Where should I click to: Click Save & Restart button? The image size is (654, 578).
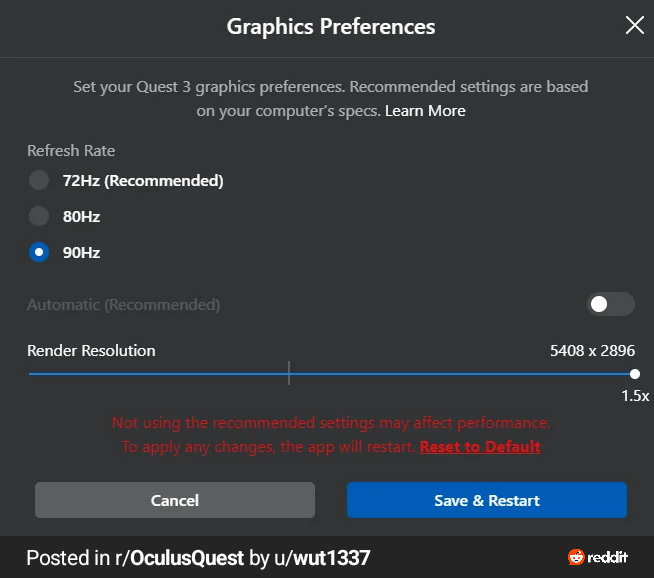[x=487, y=500]
